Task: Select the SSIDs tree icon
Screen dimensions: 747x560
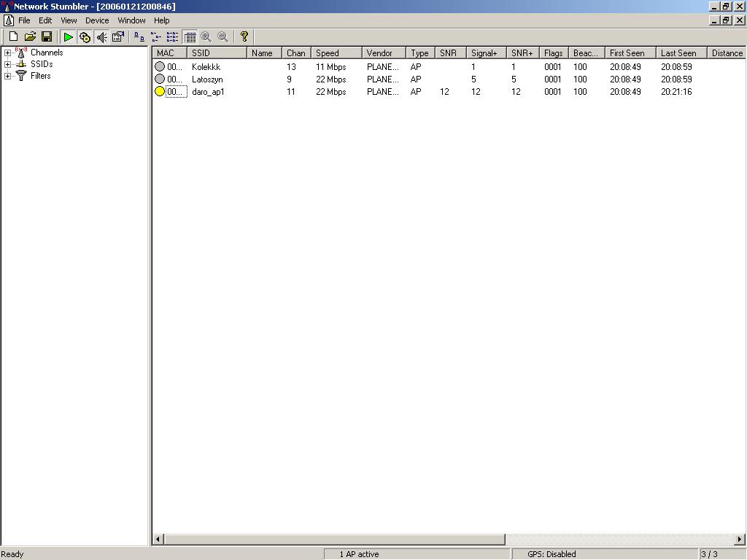Action: point(21,64)
